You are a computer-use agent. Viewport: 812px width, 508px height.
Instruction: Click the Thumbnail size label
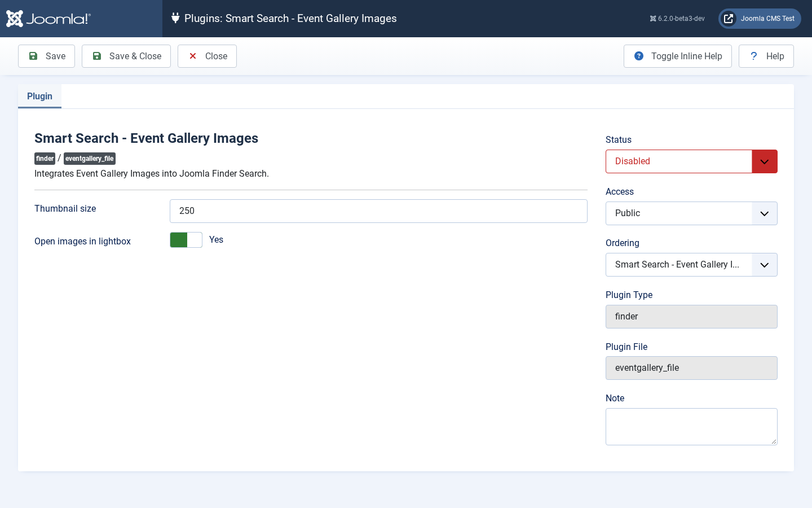65,208
